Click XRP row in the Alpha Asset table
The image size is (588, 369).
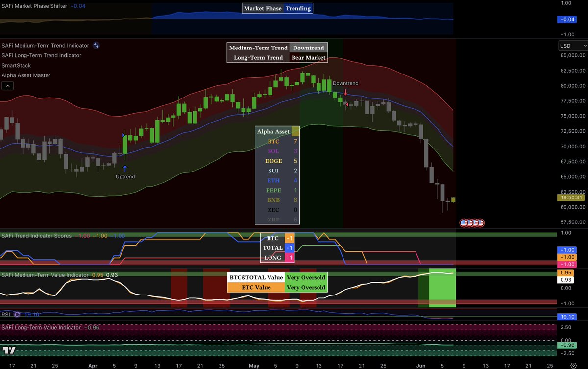point(278,220)
